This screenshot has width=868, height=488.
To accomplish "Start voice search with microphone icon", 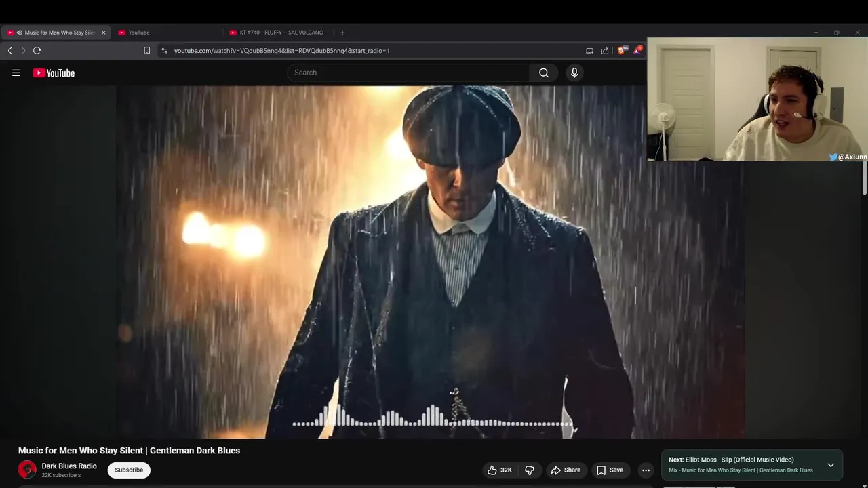I will click(574, 73).
